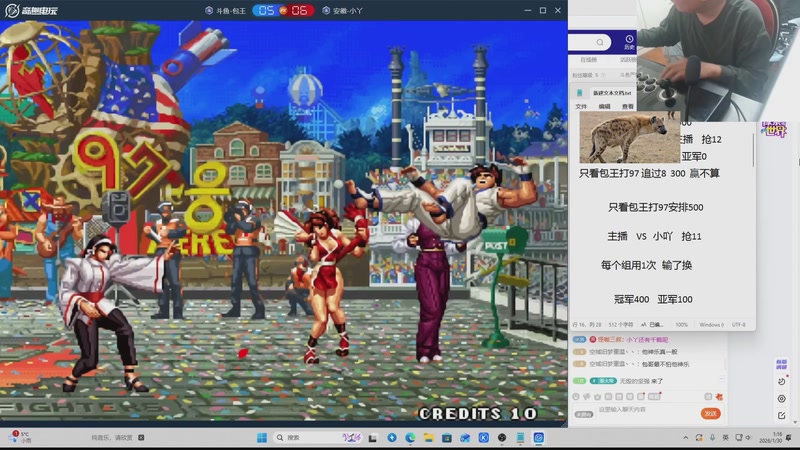Click the text line 只看包王打97安排500
The width and height of the screenshot is (800, 450).
click(x=656, y=207)
